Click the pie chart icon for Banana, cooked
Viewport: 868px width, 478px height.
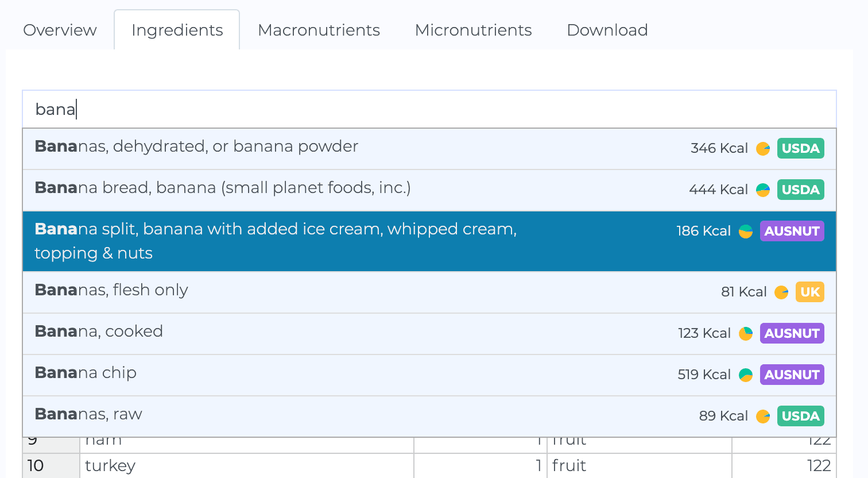pyautogui.click(x=746, y=334)
